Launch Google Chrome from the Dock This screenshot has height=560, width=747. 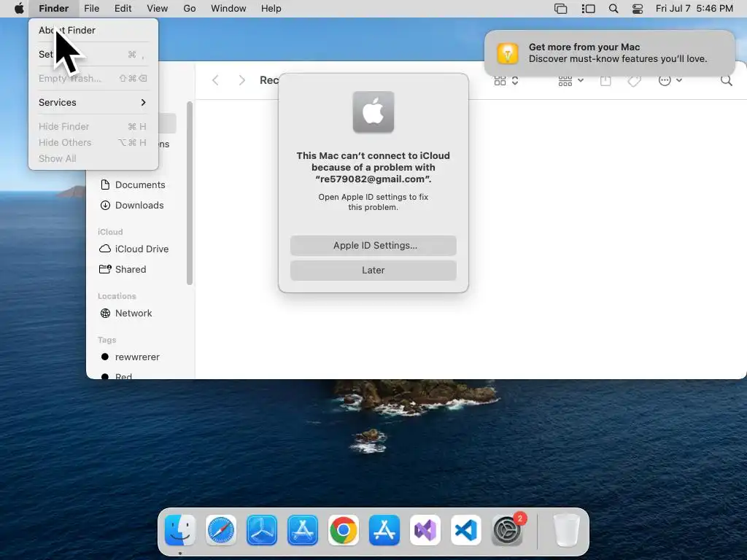point(344,530)
